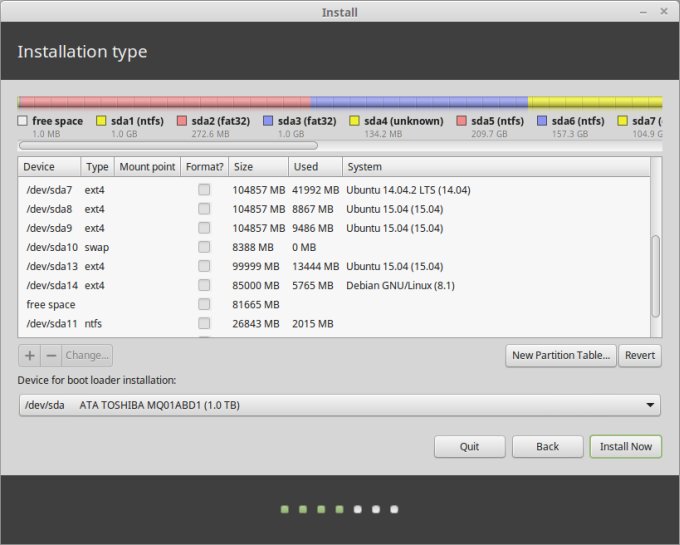Revert partition changes
Image resolution: width=680 pixels, height=545 pixels.
[x=640, y=356]
